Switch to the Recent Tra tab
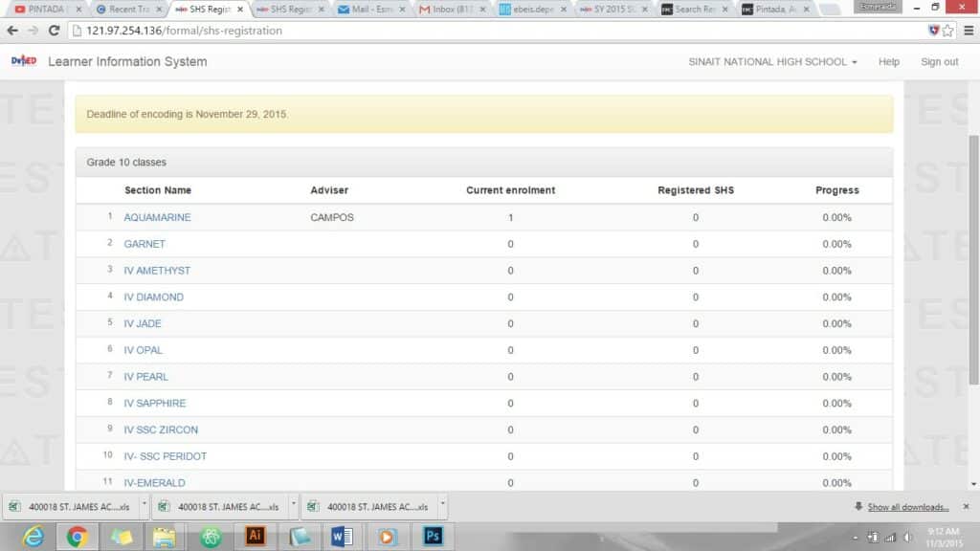The image size is (980, 551). 127,10
